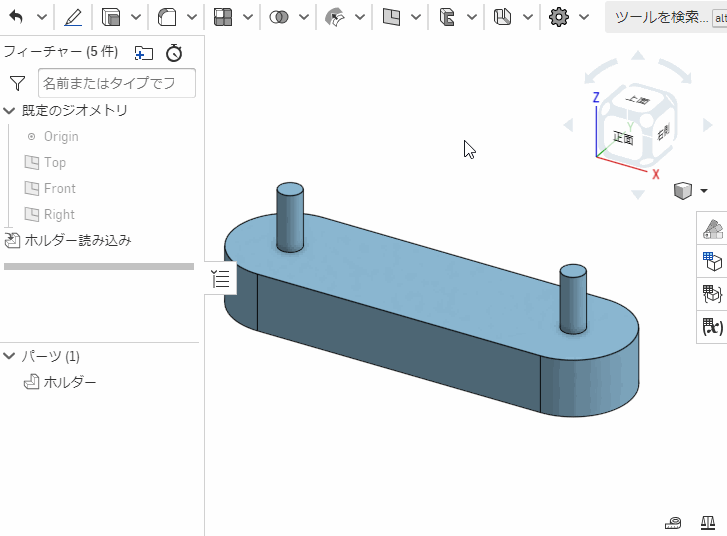
Task: Click the add folder icon in the feature header
Action: [144, 53]
